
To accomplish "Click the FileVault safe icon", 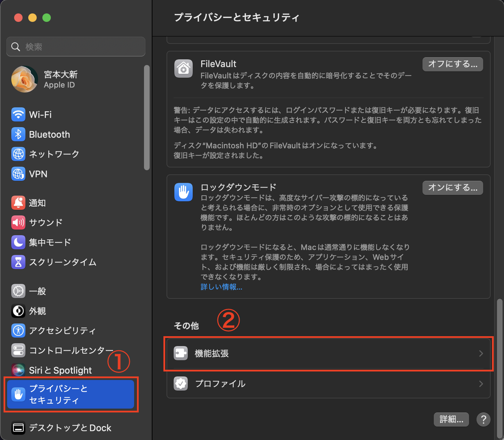I will point(184,69).
